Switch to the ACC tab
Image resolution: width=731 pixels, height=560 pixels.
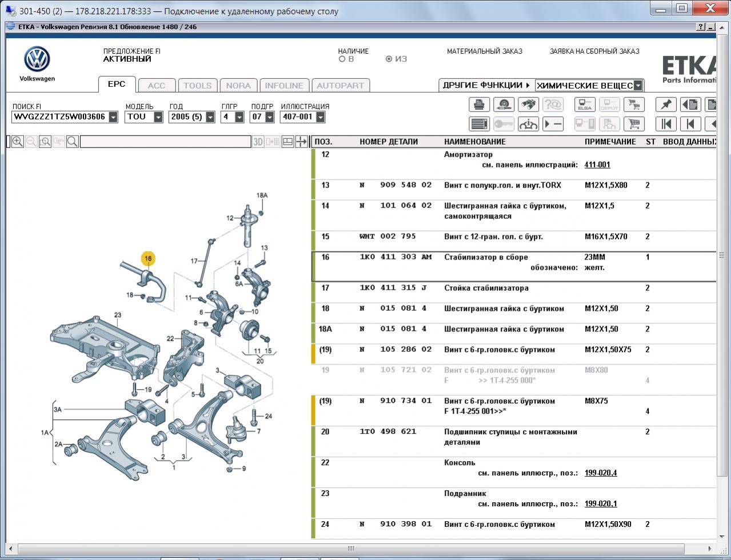coord(156,85)
